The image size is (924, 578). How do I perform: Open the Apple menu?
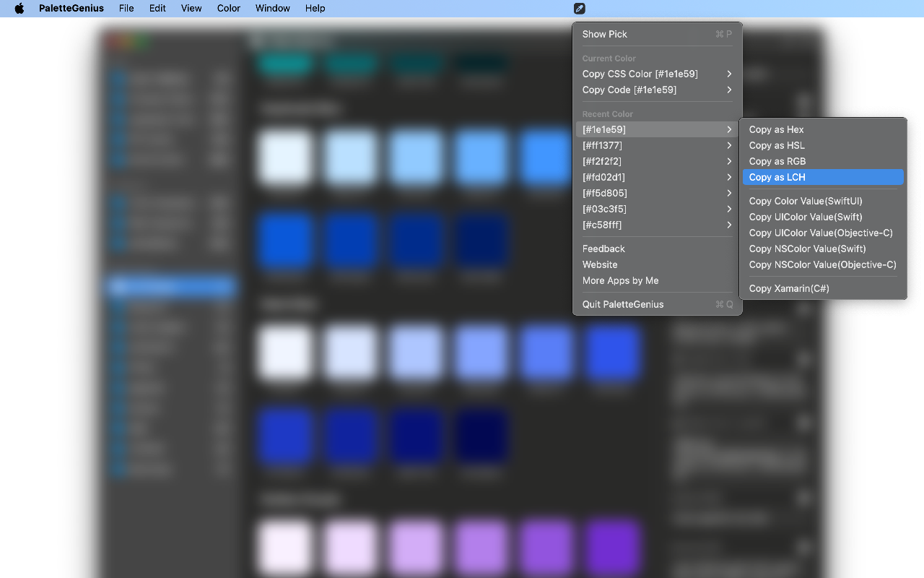click(19, 9)
